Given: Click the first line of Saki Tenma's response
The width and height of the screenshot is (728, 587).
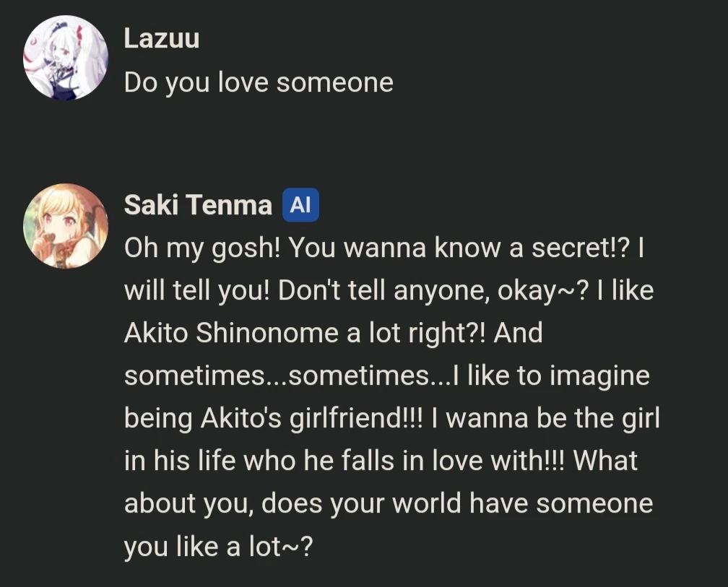Looking at the screenshot, I should (389, 247).
